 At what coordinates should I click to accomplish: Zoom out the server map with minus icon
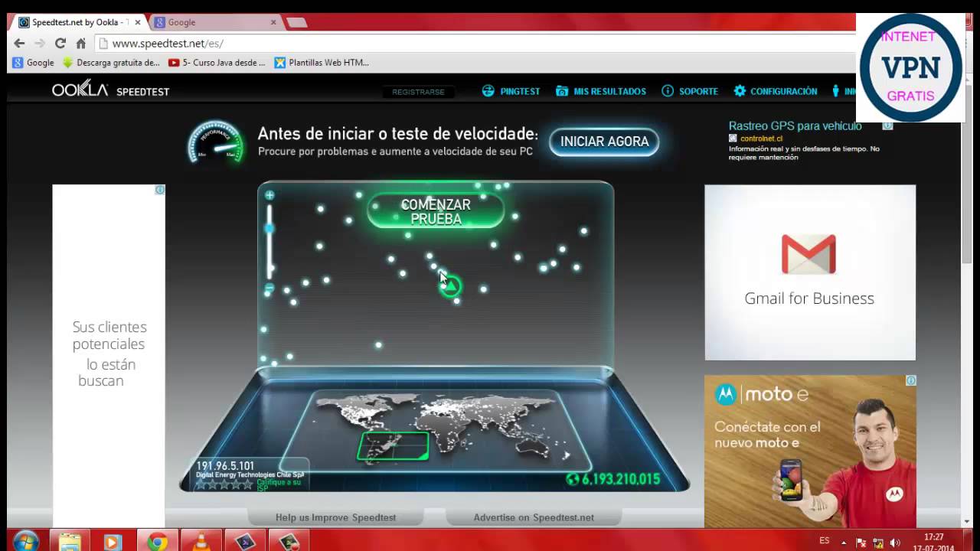click(x=269, y=289)
